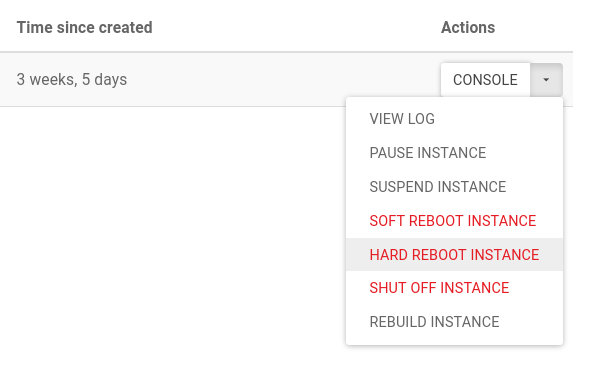Viewport: 591px width, 375px height.
Task: Select the 3 weeks, 5 days cell
Action: 72,80
